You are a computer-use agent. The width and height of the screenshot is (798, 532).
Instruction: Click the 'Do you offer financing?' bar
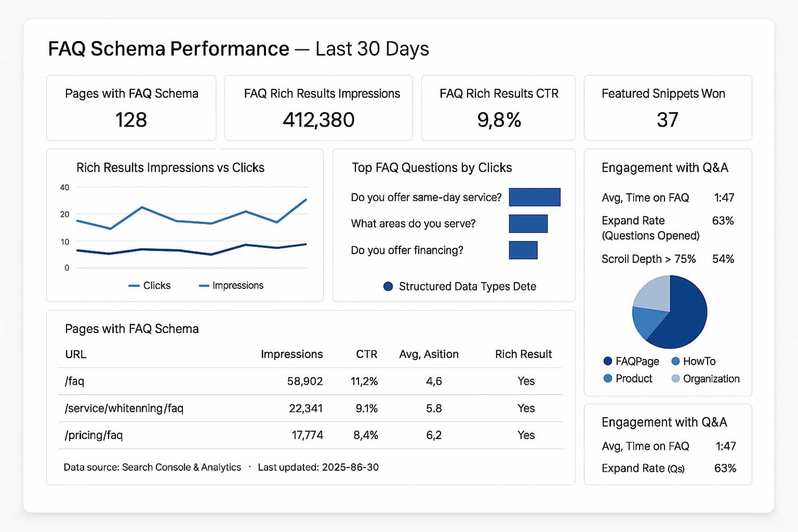click(x=523, y=250)
